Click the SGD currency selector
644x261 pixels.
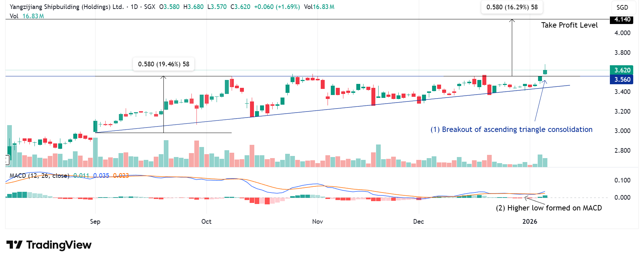[622, 8]
